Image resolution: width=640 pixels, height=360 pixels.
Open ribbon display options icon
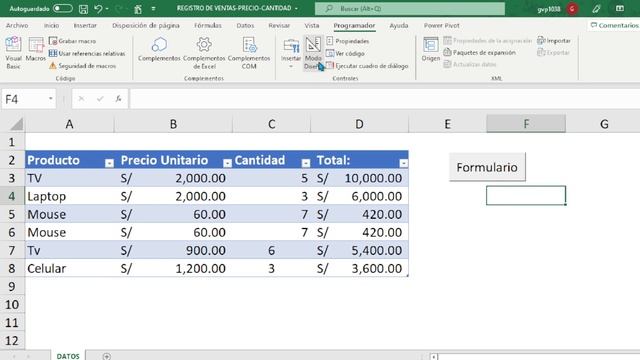pyautogui.click(x=620, y=9)
